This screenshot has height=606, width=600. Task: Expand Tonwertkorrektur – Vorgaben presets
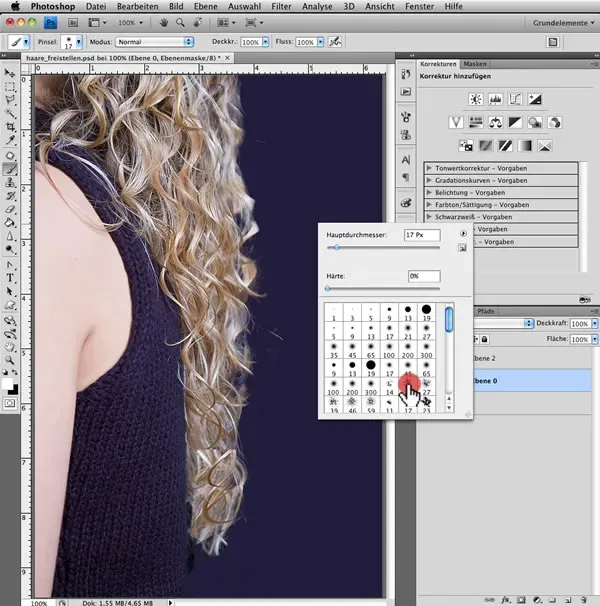428,167
